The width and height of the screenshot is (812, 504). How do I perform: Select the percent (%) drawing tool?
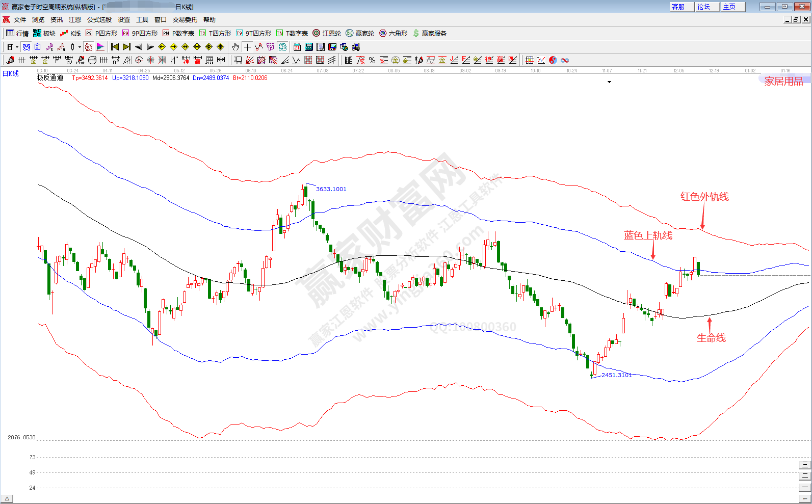click(372, 60)
